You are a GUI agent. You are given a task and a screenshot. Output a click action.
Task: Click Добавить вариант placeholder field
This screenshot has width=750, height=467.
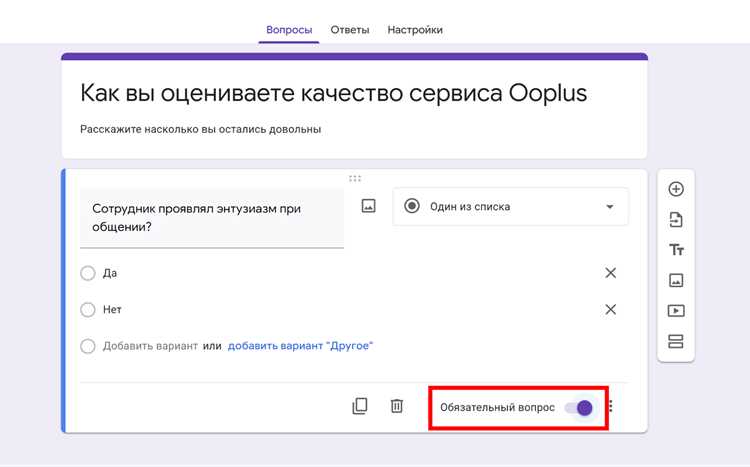[x=150, y=346]
